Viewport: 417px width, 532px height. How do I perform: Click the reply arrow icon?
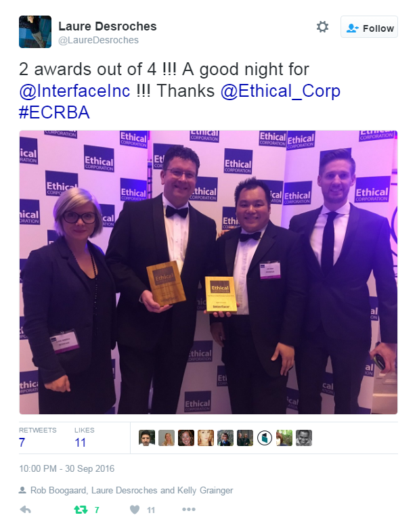coord(26,510)
